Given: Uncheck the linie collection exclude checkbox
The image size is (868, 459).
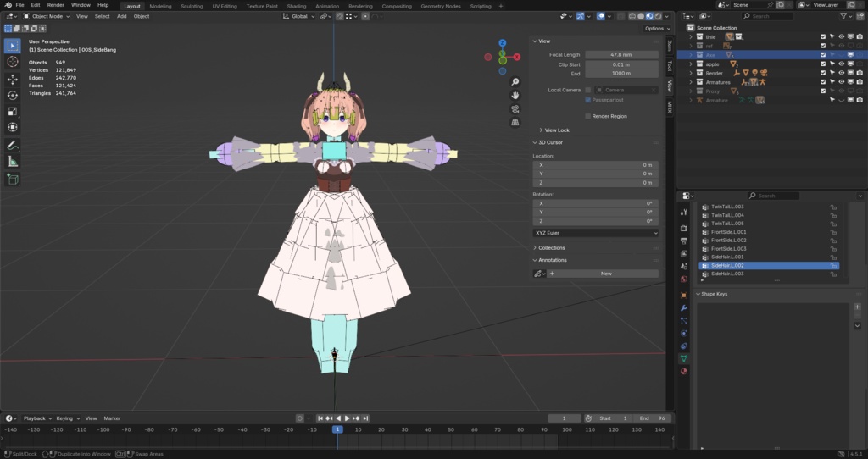Looking at the screenshot, I should pos(823,37).
